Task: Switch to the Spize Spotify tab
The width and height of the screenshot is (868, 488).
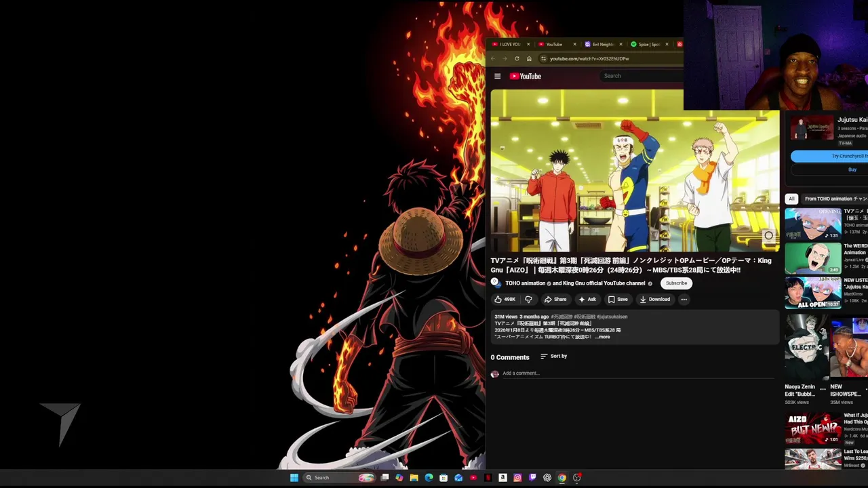Action: [x=649, y=44]
